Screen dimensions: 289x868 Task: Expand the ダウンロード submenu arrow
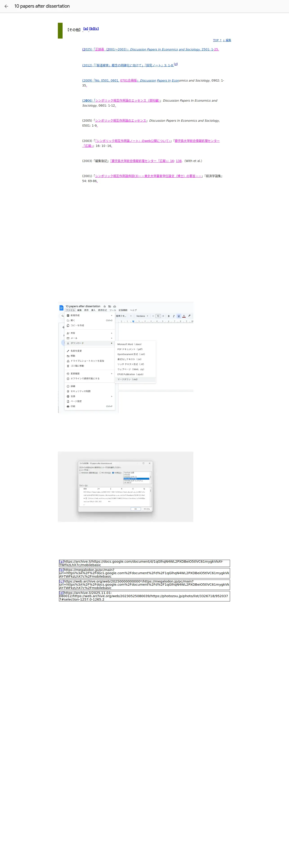click(x=112, y=343)
